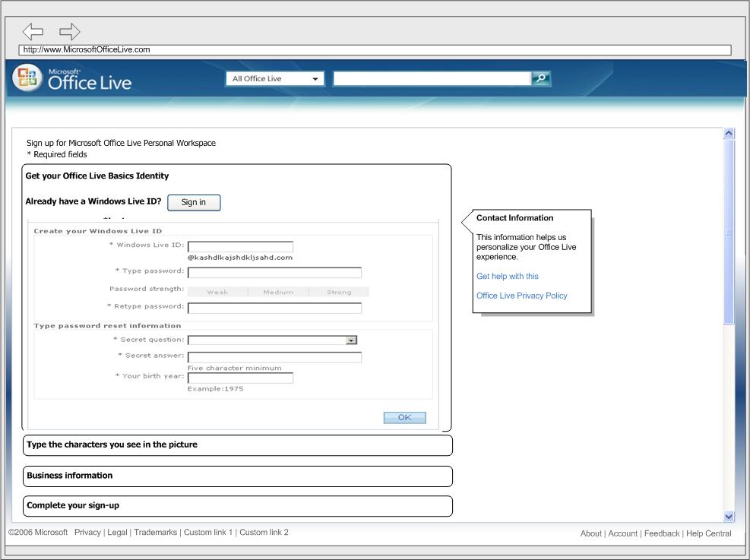Click the Contact Information heading text
750x560 pixels.
pos(514,218)
